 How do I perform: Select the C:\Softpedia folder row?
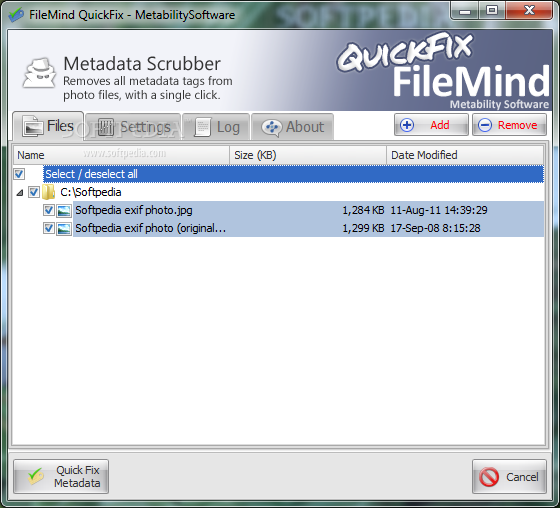(x=91, y=192)
